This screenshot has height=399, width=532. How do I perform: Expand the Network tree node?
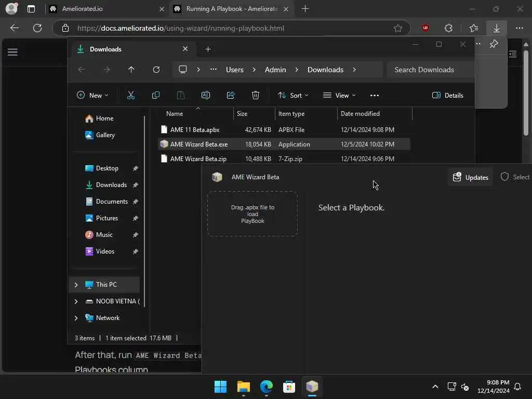pyautogui.click(x=76, y=318)
